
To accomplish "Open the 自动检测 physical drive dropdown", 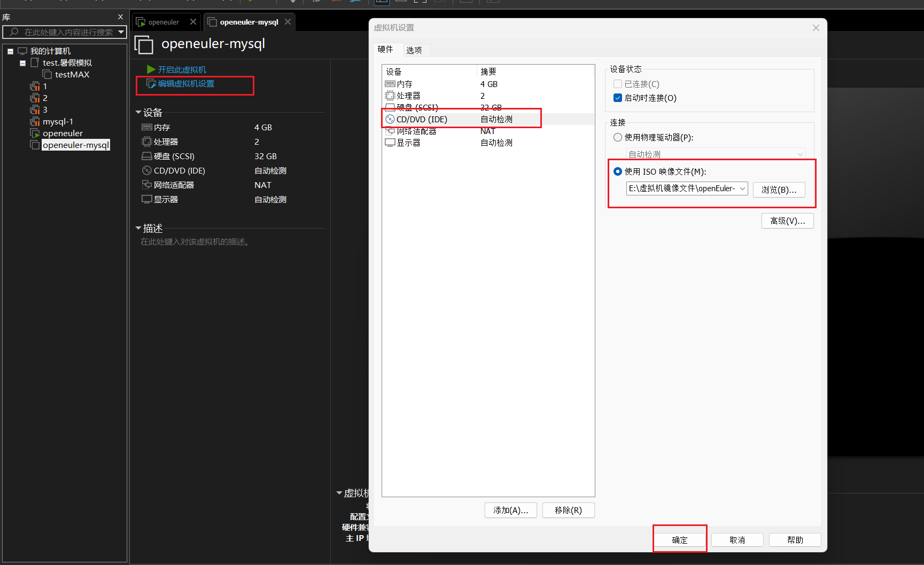I will pos(800,154).
